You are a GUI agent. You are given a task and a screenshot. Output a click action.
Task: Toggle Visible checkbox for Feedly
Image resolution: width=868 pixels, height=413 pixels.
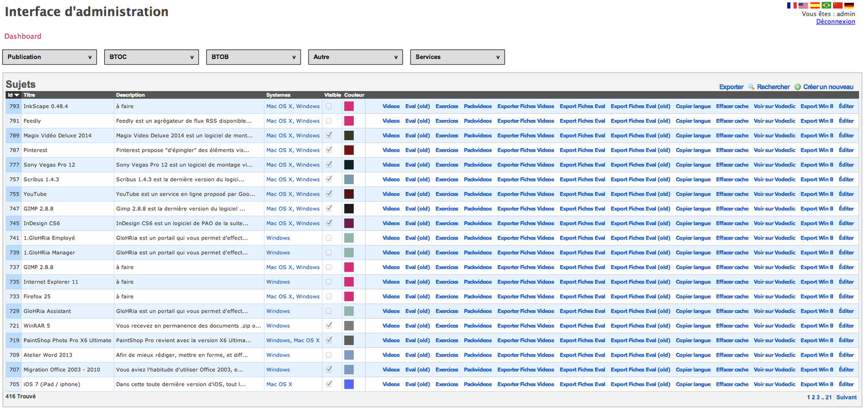(x=329, y=121)
